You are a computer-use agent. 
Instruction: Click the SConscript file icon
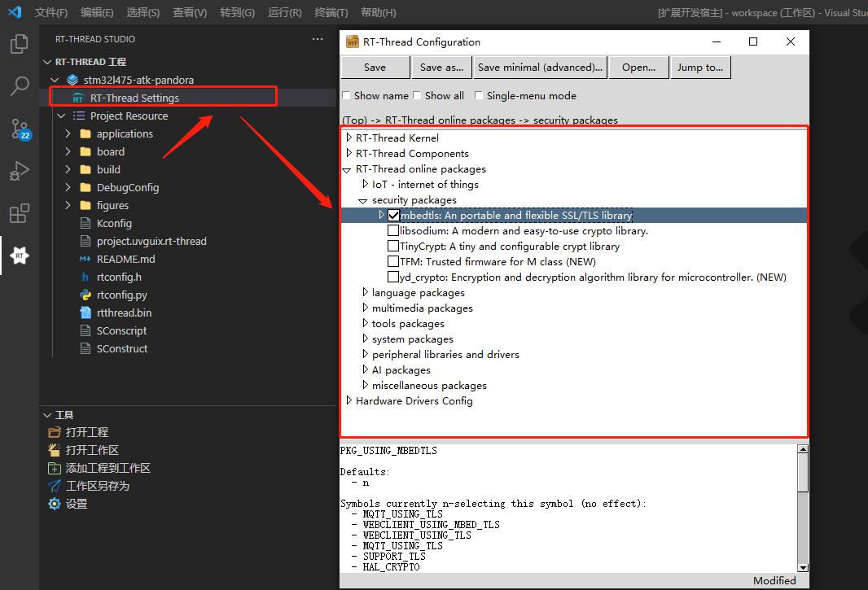coord(85,330)
